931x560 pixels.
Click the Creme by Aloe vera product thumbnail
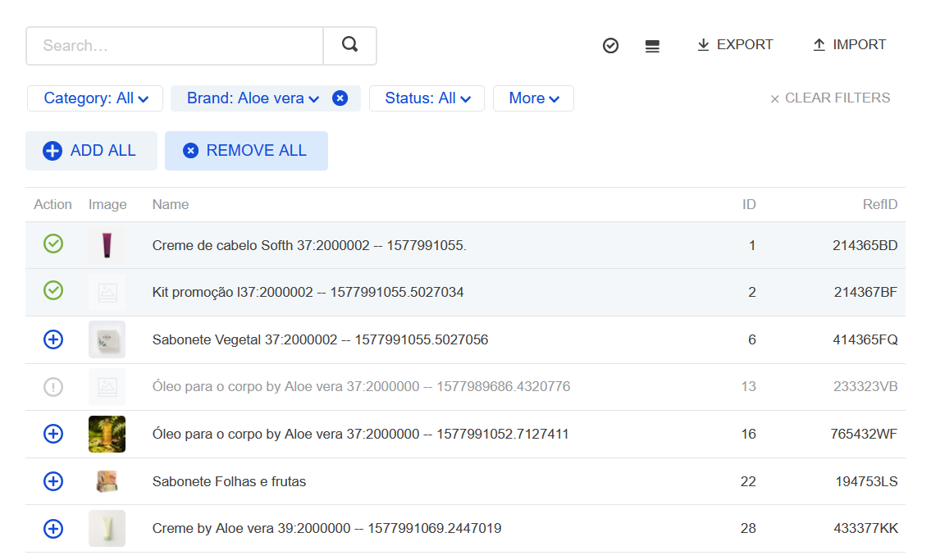coord(107,528)
